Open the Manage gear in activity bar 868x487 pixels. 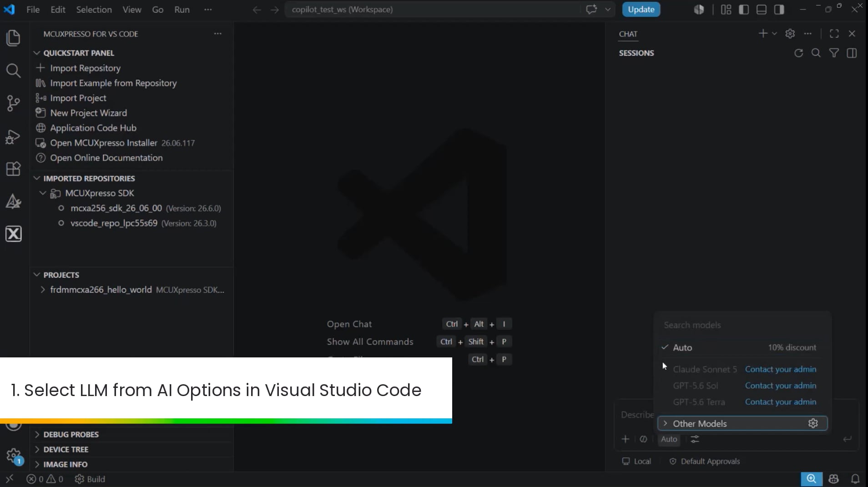coord(13,455)
